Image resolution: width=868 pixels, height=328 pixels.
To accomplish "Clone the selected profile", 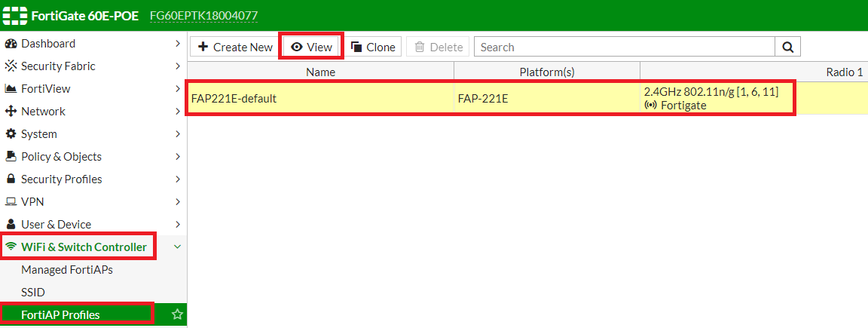I will coord(373,47).
